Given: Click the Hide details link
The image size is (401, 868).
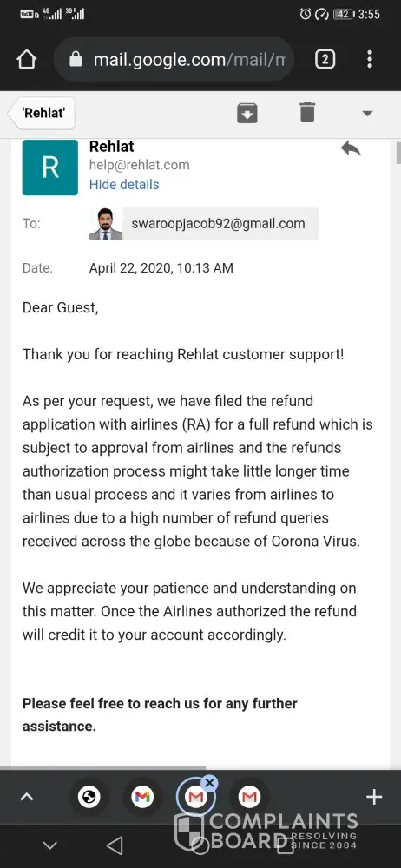Looking at the screenshot, I should click(x=124, y=184).
